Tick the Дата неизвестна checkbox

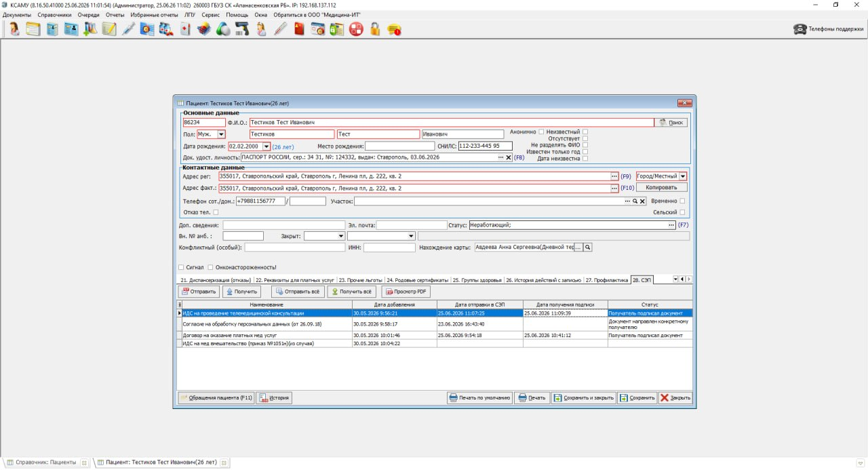pyautogui.click(x=585, y=159)
